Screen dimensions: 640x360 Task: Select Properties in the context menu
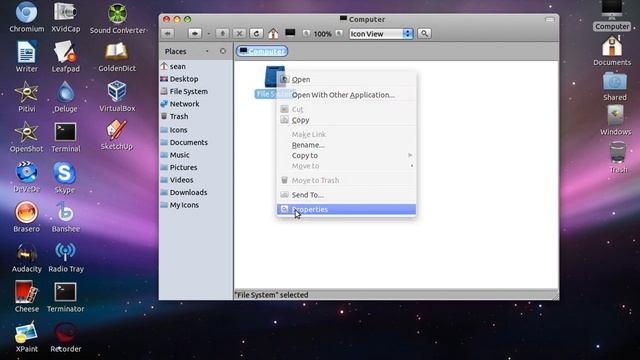tap(347, 209)
